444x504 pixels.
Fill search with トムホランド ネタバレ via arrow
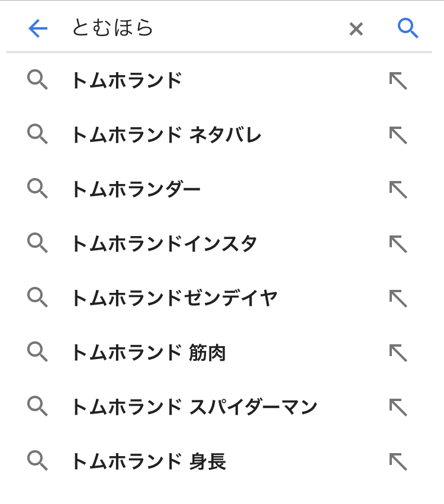398,135
